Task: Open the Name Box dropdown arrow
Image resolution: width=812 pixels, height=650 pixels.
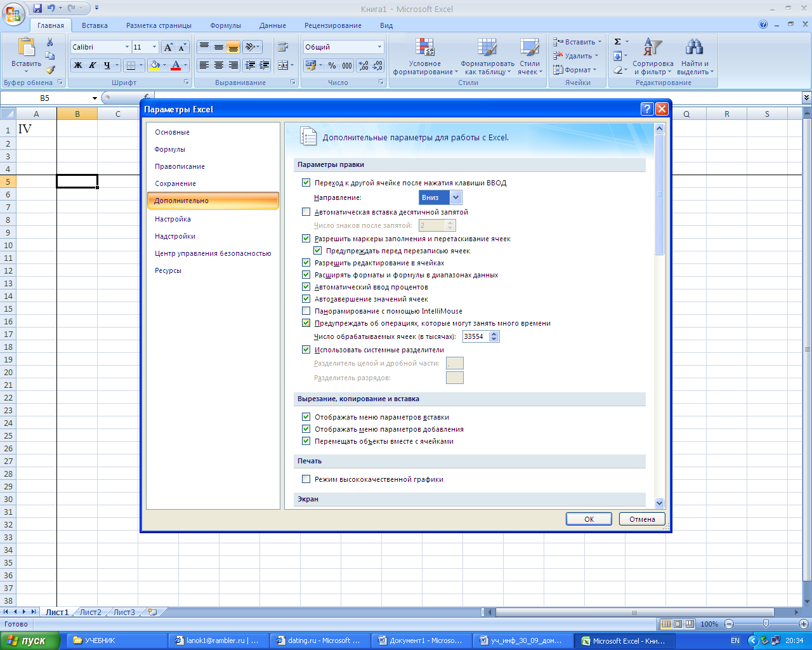Action: click(x=95, y=98)
